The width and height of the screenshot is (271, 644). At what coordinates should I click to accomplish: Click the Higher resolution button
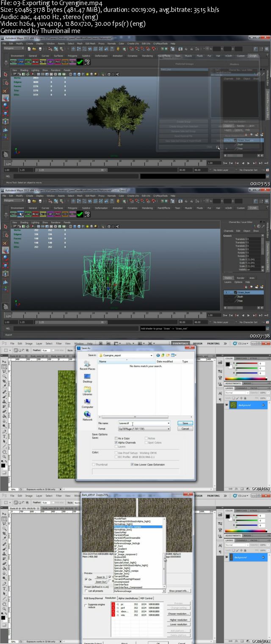click(x=178, y=620)
